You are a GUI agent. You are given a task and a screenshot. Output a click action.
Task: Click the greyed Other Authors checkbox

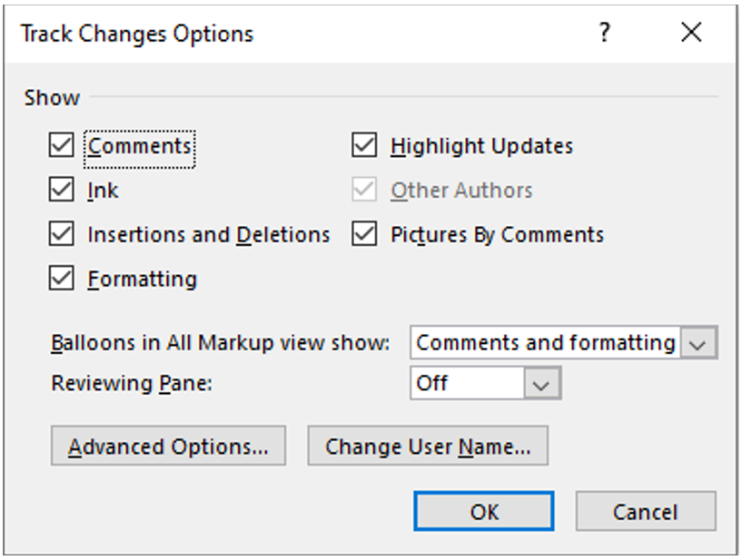coord(364,191)
